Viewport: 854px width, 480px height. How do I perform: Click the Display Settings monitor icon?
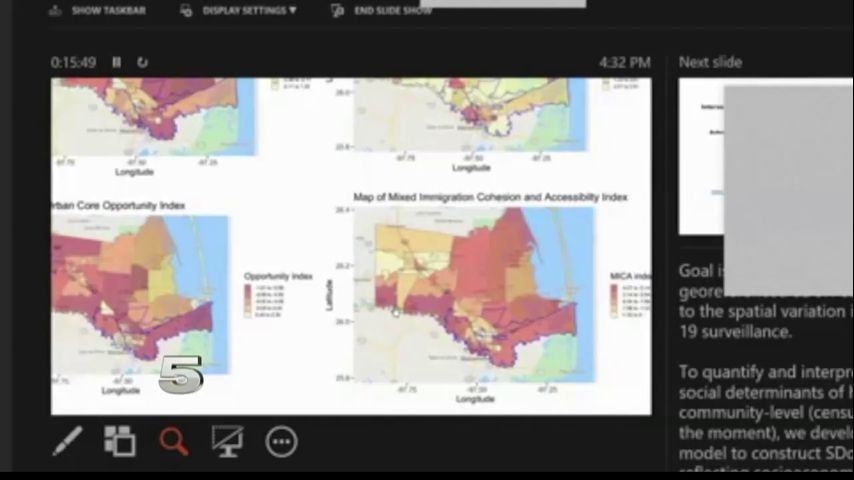186,10
